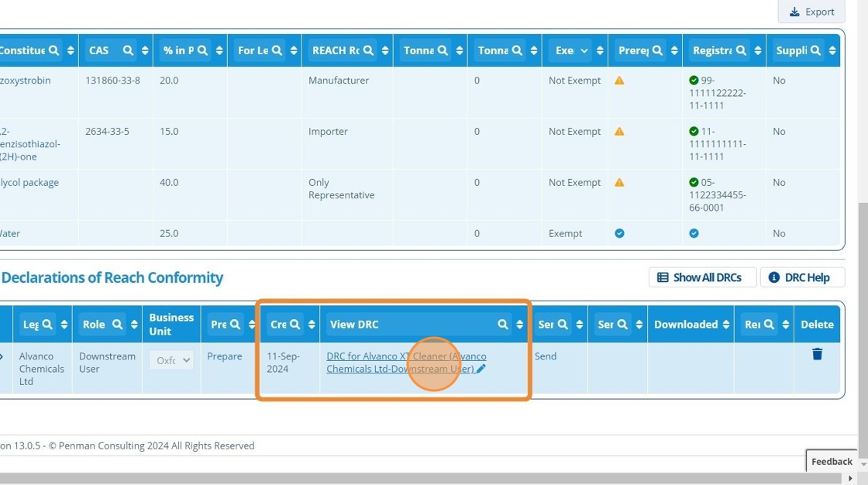Screen dimensions: 868x485
Task: Sort the % in P column
Action: pos(219,50)
